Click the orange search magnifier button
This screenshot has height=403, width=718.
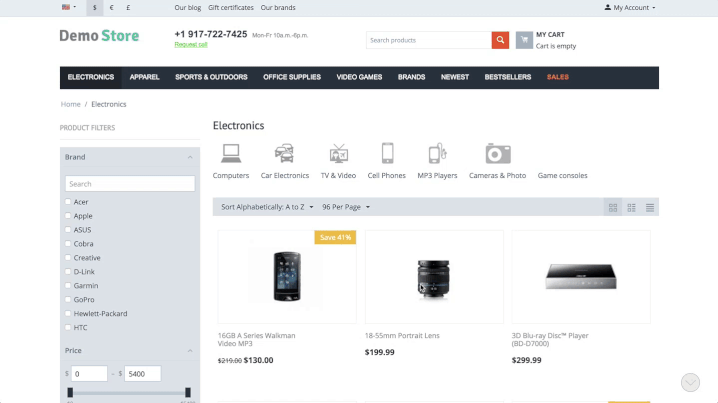tap(500, 40)
